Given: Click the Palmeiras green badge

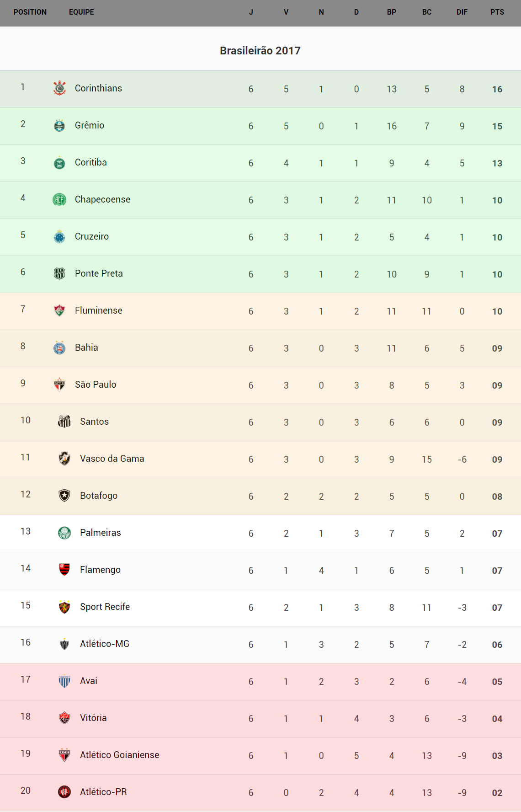Looking at the screenshot, I should [x=64, y=533].
